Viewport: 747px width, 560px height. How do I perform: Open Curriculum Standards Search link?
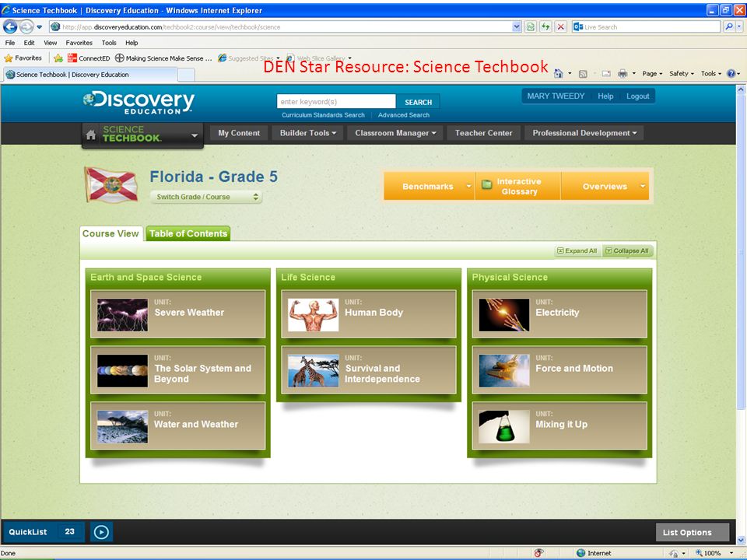coord(323,115)
